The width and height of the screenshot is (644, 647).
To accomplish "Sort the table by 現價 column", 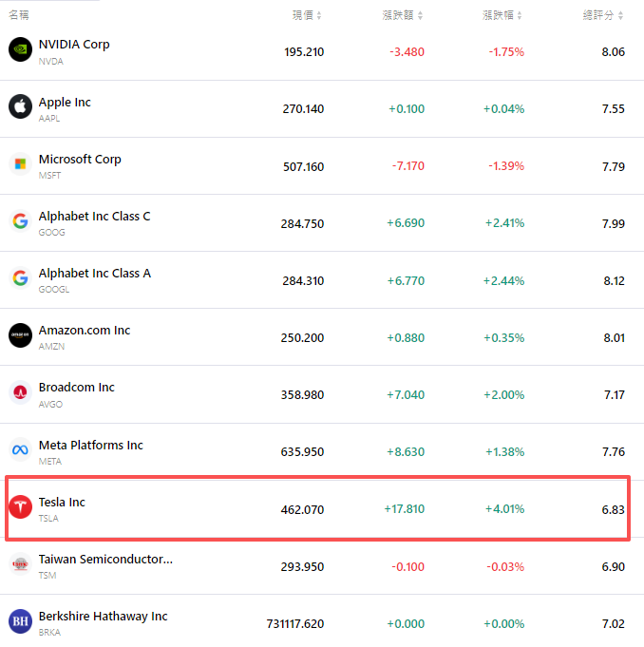I will [307, 15].
